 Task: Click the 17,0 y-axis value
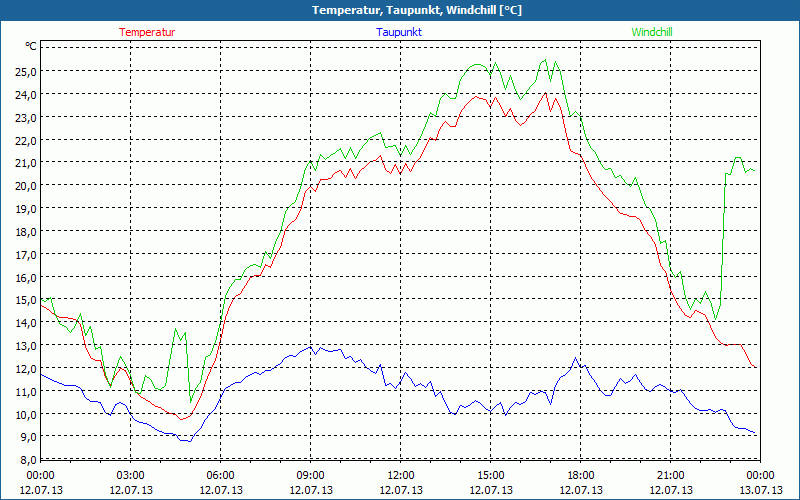point(26,254)
